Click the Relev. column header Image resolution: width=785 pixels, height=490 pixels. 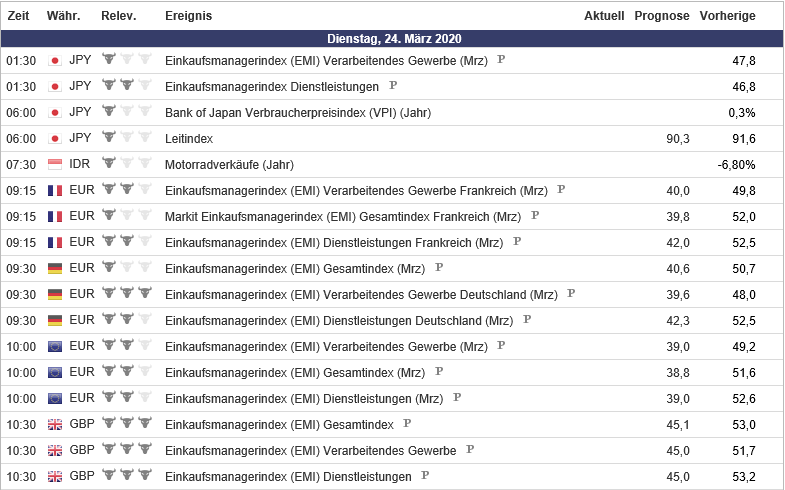coord(118,16)
